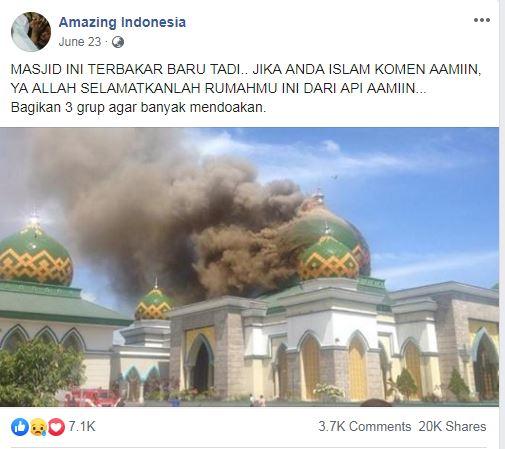
Task: Open the 3.7K Comments link
Action: click(364, 427)
